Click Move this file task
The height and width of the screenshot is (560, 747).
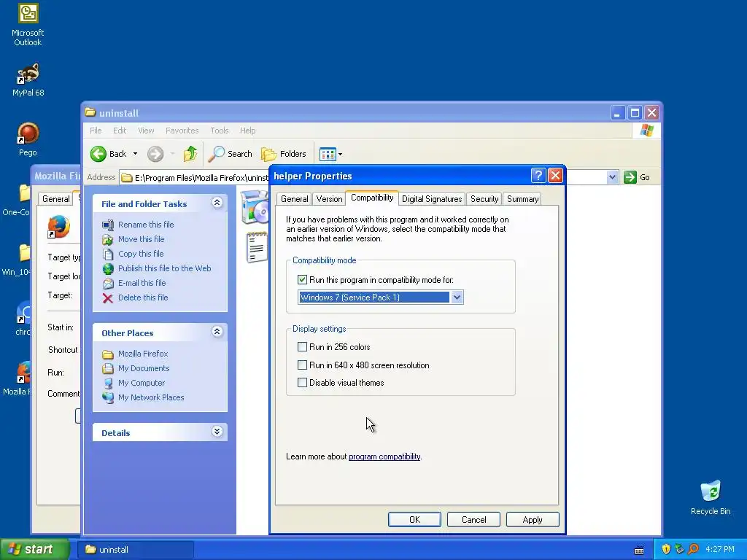tap(141, 239)
